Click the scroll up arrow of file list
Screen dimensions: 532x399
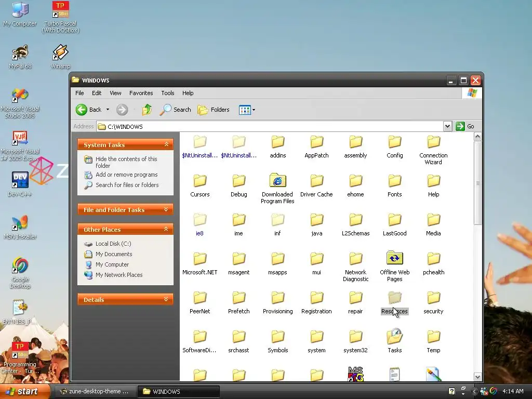pyautogui.click(x=478, y=137)
